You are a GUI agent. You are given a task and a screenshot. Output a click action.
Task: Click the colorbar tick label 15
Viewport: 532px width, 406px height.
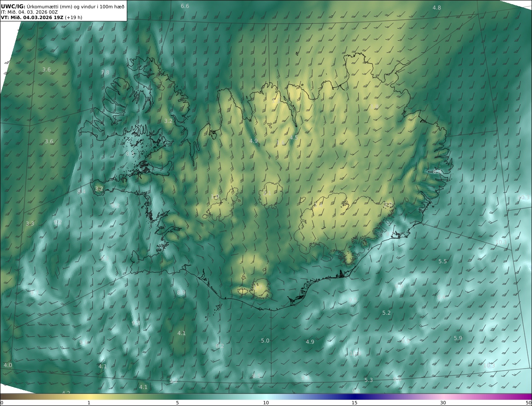(355, 403)
